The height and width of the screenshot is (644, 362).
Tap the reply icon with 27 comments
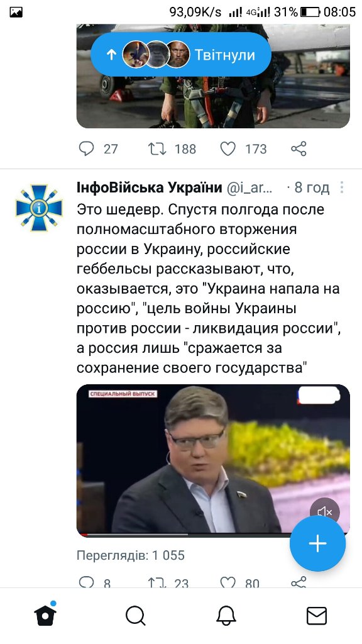[87, 148]
